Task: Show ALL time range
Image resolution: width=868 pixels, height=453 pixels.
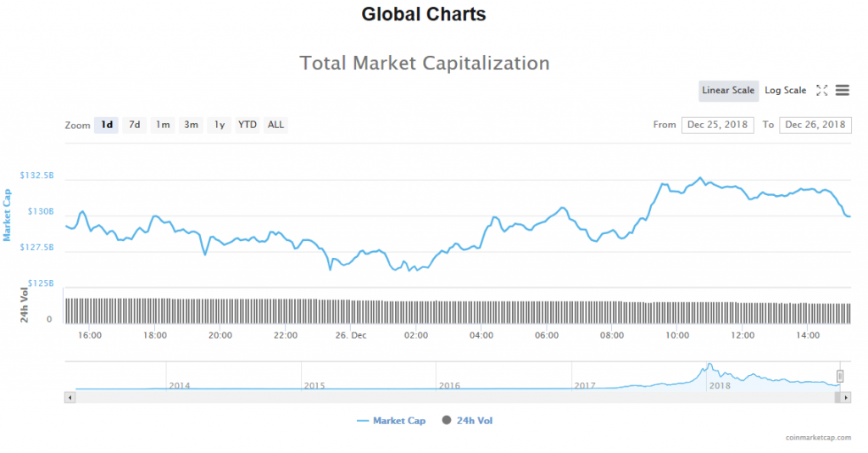Action: tap(275, 126)
